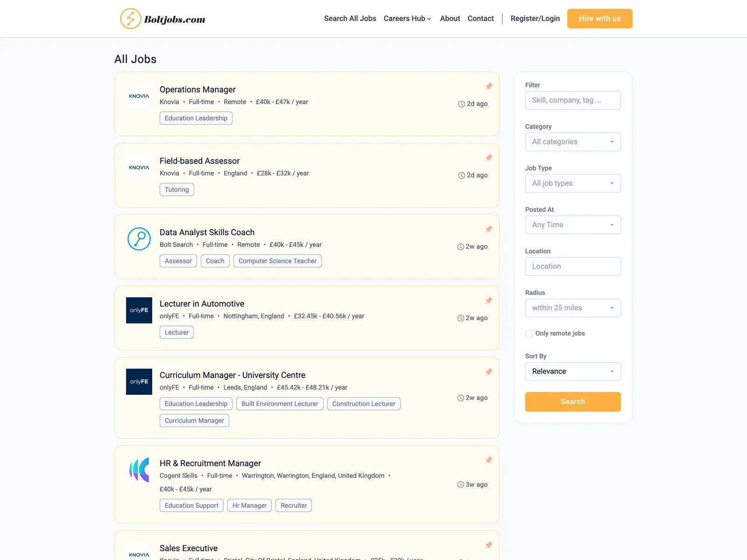Open the Posted At dropdown

point(573,225)
